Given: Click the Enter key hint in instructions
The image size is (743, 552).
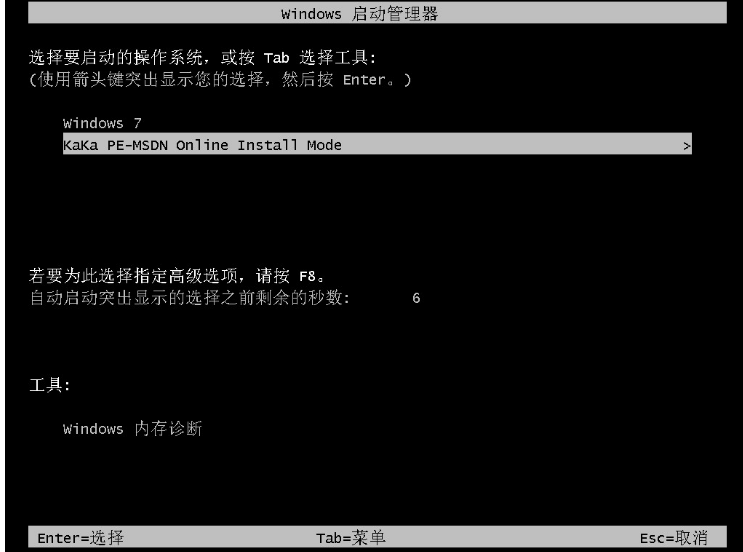Looking at the screenshot, I should pyautogui.click(x=363, y=80).
